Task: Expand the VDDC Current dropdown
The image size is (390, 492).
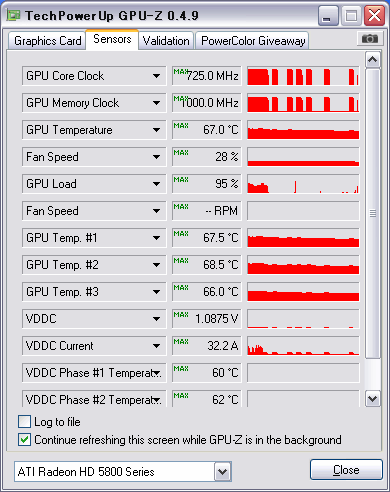Action: point(94,346)
